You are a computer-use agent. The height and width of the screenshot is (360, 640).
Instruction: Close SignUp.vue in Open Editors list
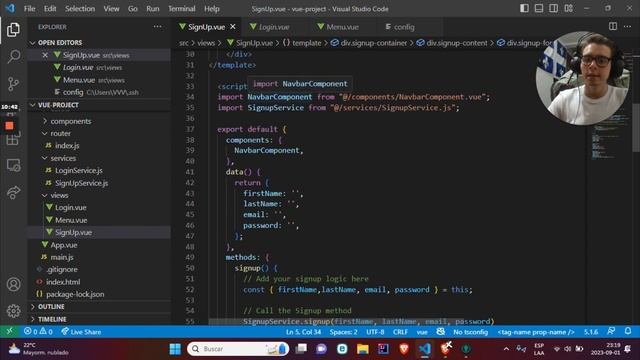[45, 55]
